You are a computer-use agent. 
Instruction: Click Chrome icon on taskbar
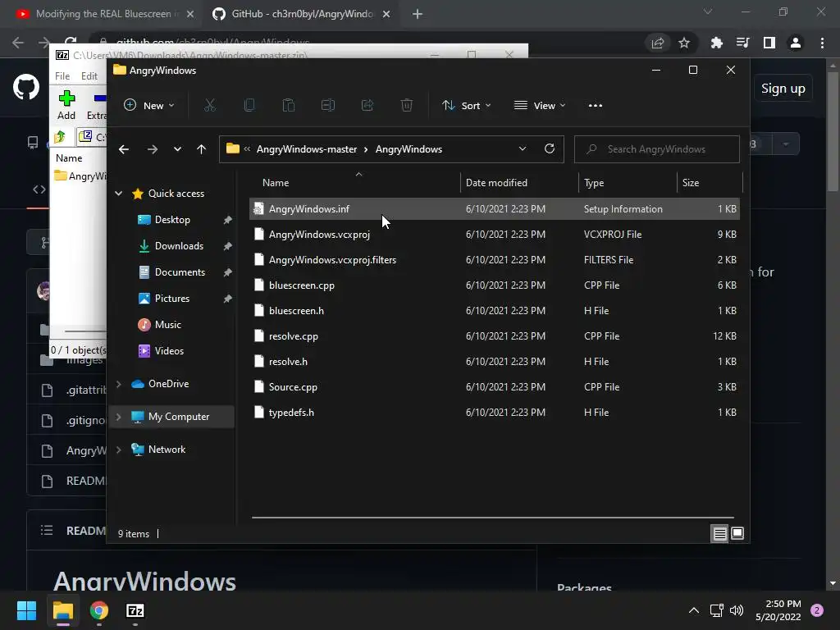pos(98,610)
